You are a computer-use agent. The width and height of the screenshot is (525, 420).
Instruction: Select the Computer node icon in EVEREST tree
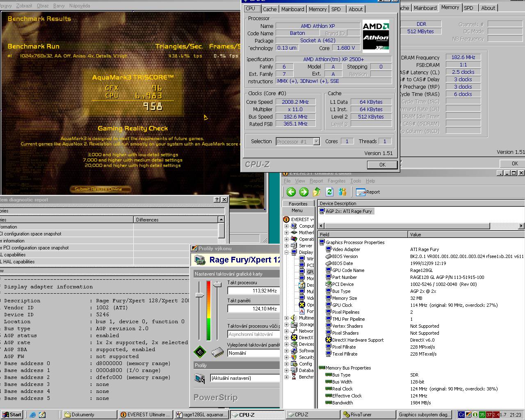294,226
